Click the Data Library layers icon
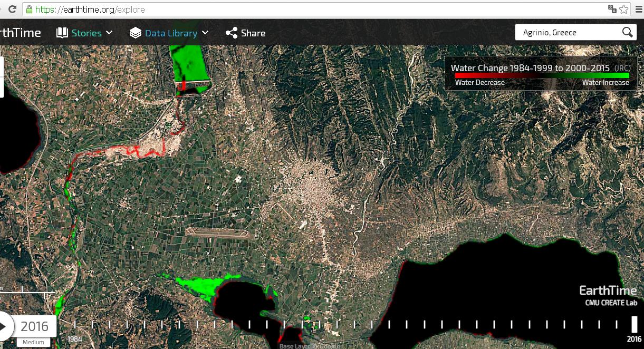Viewport: 644px width, 349px height. point(136,33)
